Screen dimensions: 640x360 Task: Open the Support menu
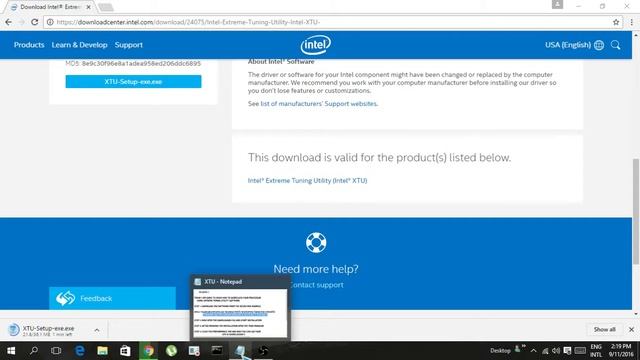[129, 45]
